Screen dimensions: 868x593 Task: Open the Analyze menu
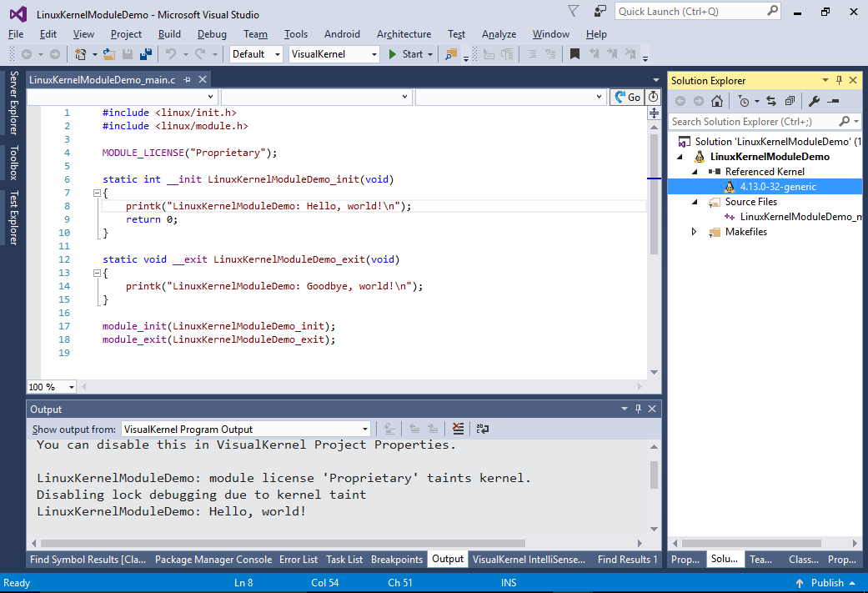click(x=499, y=33)
